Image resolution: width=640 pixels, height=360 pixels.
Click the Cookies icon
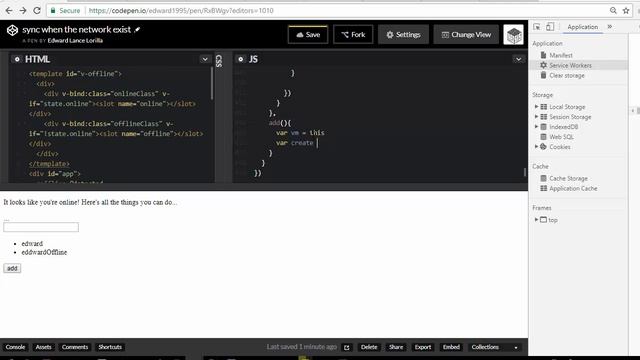coord(544,147)
